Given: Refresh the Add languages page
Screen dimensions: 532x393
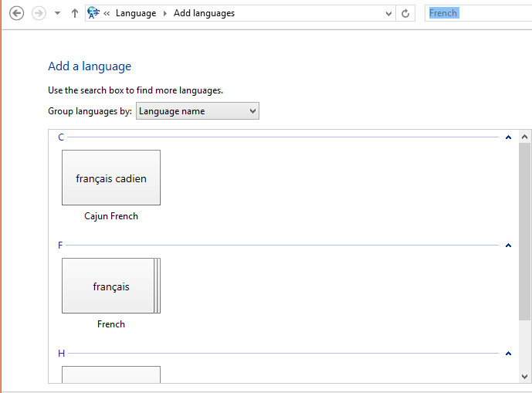Looking at the screenshot, I should pyautogui.click(x=405, y=14).
